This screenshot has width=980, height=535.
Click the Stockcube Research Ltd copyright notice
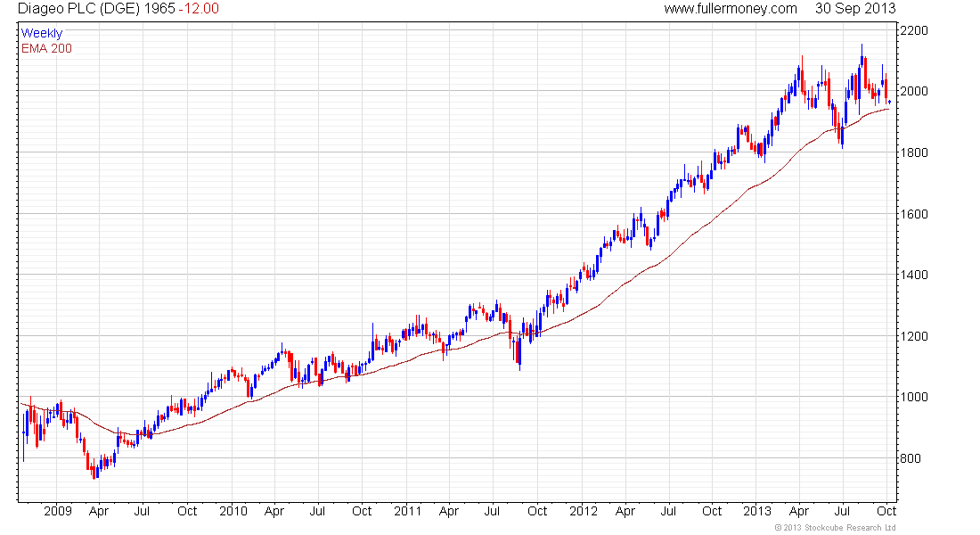835,528
